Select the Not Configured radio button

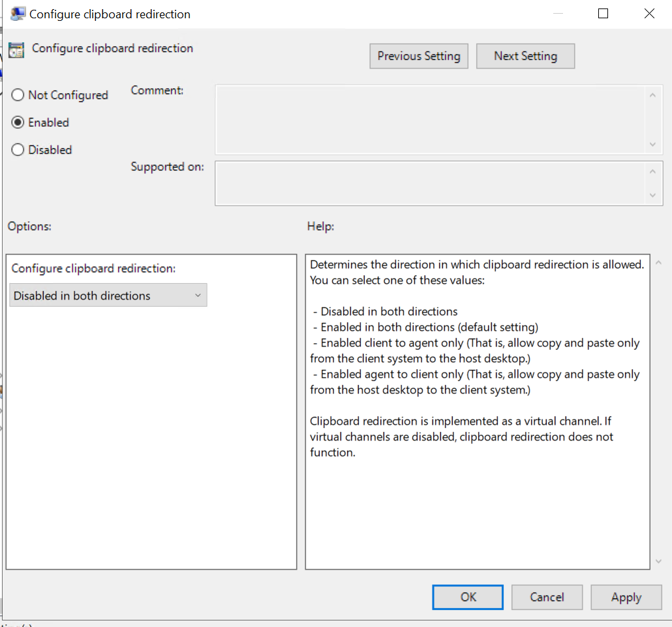pyautogui.click(x=18, y=95)
